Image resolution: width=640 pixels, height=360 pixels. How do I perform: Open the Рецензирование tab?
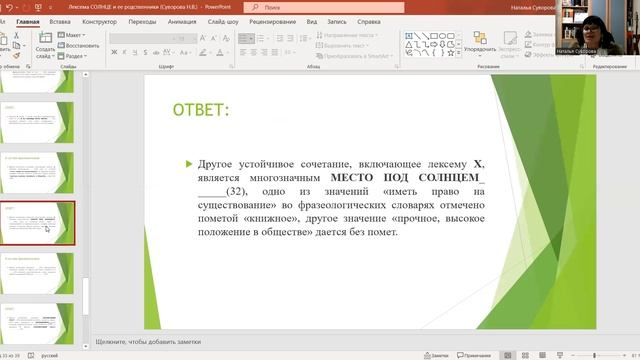tap(273, 22)
